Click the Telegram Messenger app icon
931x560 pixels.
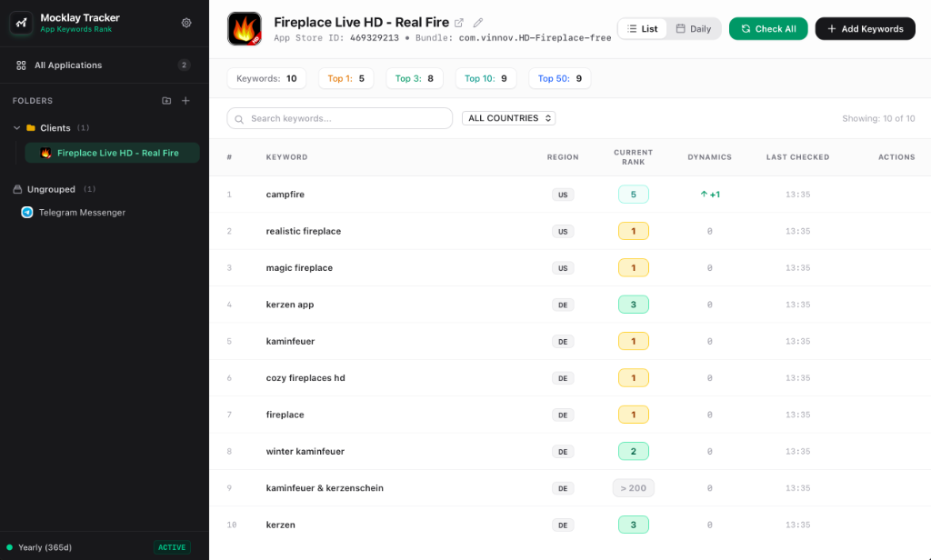27,213
